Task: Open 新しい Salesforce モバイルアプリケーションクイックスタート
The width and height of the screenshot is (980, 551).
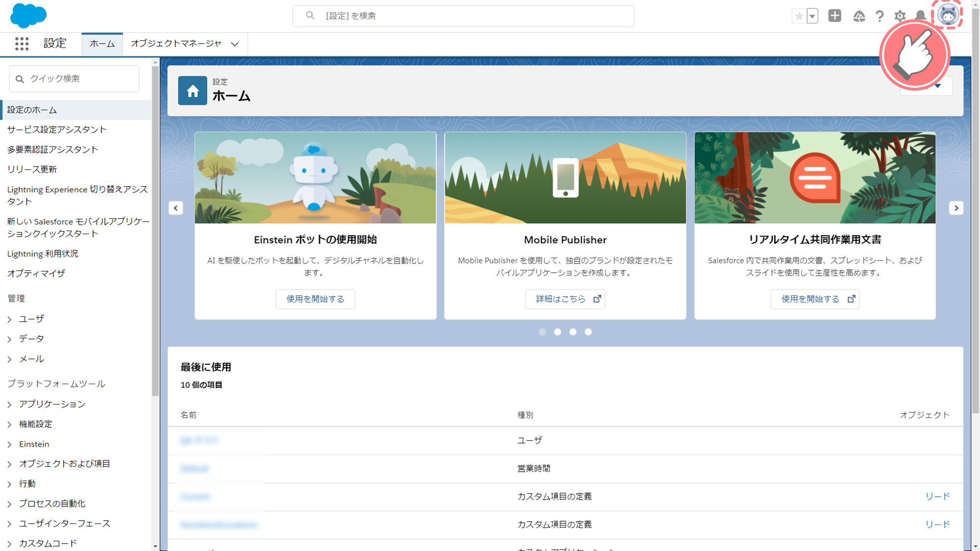Action: tap(78, 227)
